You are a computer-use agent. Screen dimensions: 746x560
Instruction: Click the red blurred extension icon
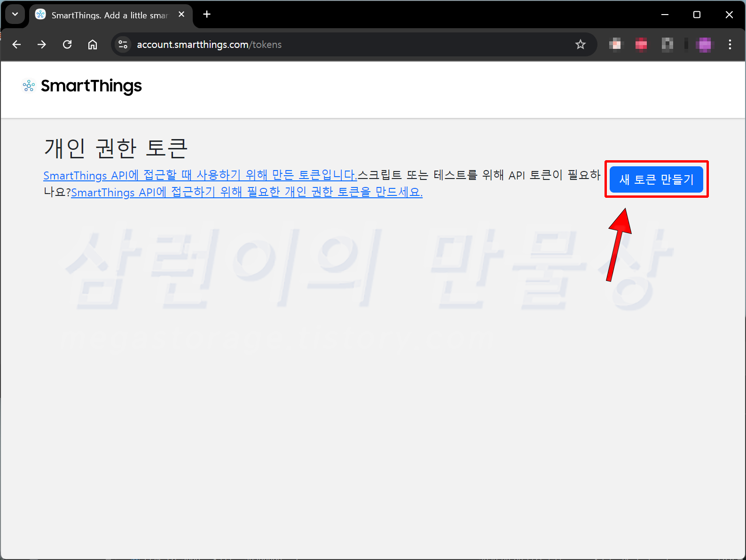(641, 45)
